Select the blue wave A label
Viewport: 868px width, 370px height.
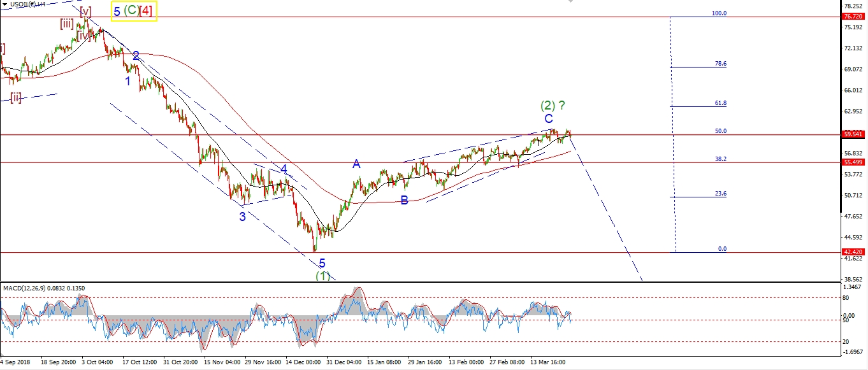pos(357,164)
